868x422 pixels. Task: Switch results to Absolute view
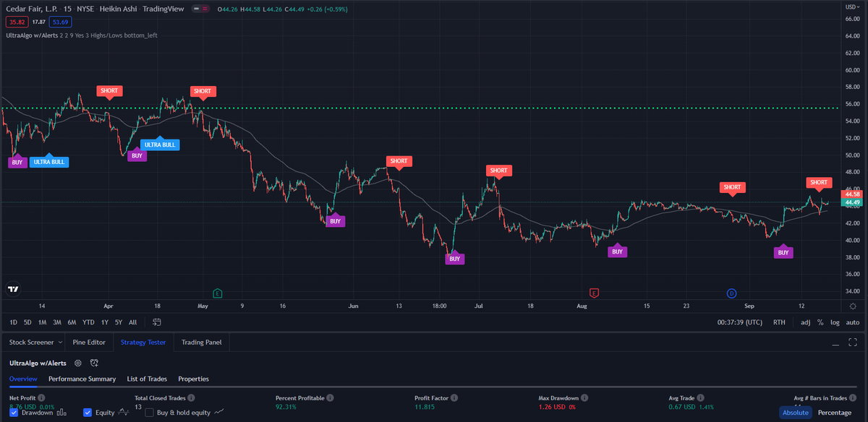[x=795, y=413]
